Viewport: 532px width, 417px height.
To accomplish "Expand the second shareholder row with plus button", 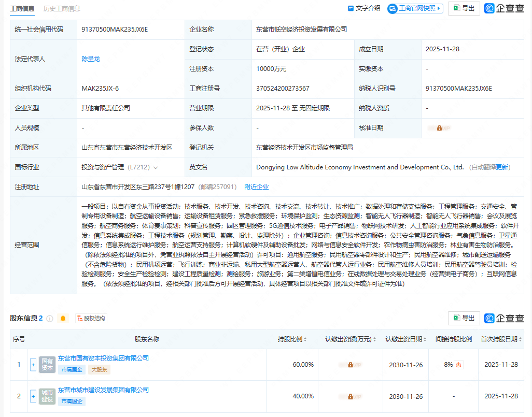I will 33,396.
